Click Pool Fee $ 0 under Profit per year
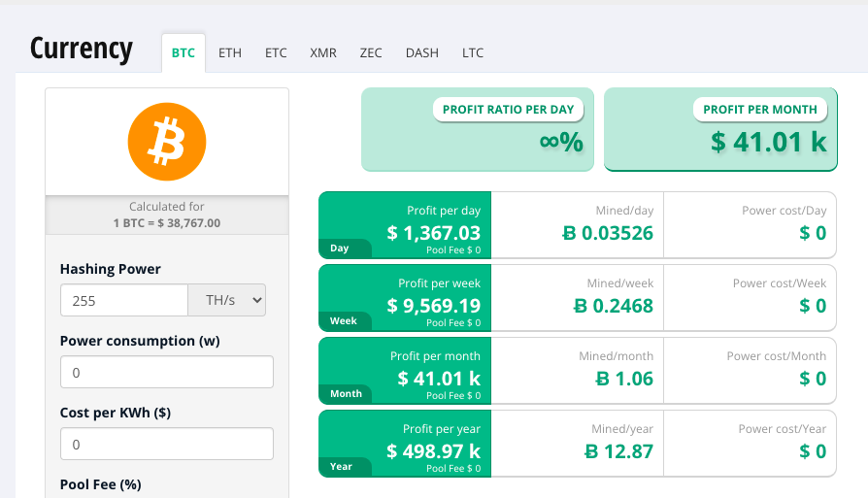868x498 pixels. tap(453, 469)
